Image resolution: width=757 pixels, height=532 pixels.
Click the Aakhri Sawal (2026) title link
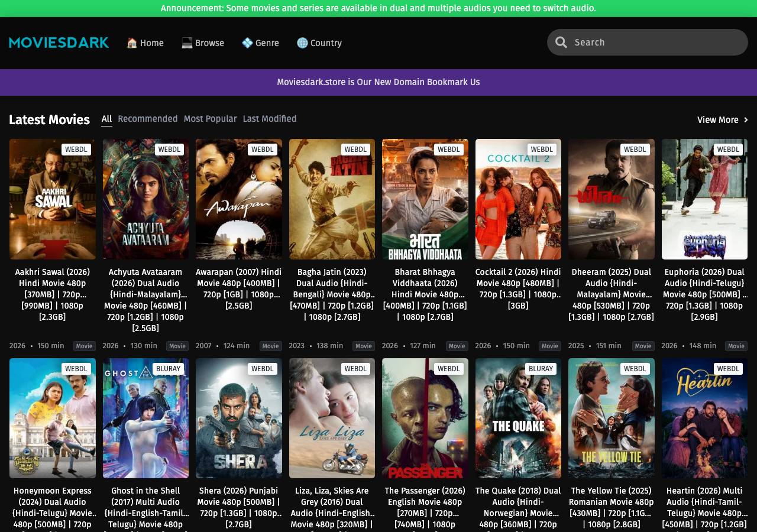(52, 294)
